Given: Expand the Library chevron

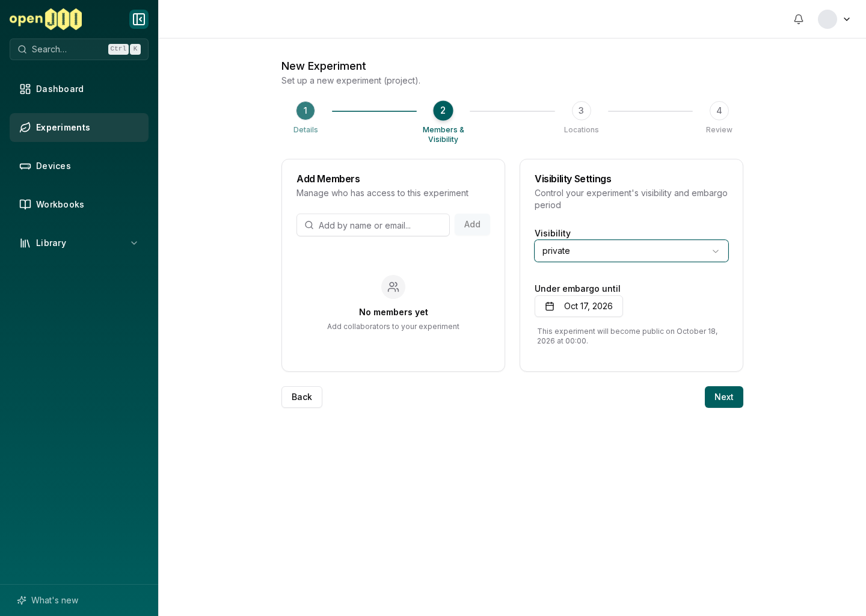Looking at the screenshot, I should click(134, 243).
